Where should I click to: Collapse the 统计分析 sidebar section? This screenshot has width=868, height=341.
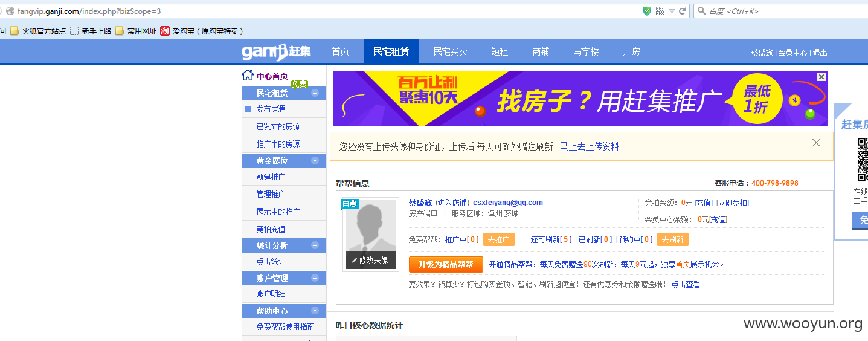[x=315, y=245]
